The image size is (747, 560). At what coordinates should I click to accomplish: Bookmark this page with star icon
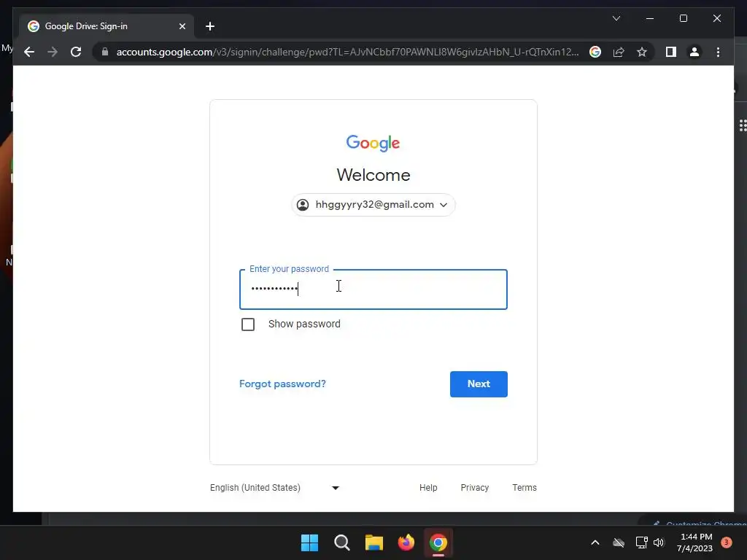(x=642, y=52)
